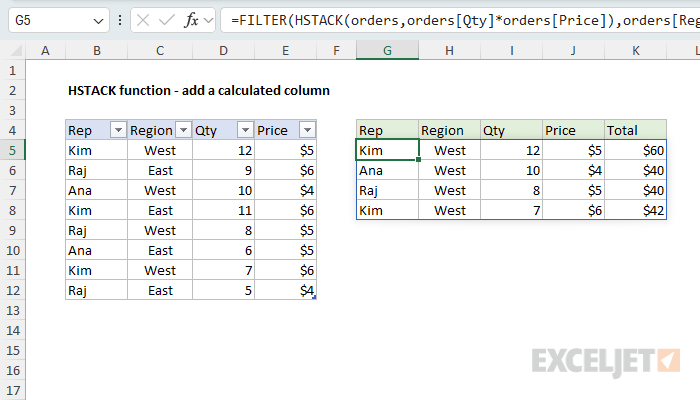
Task: Click 'West' in cell H5
Action: [449, 150]
